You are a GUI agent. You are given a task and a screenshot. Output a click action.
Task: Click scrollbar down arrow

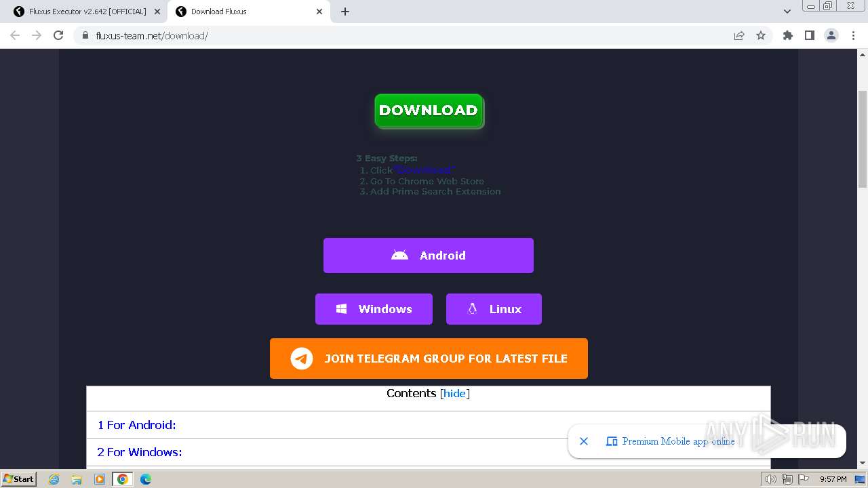pos(863,464)
